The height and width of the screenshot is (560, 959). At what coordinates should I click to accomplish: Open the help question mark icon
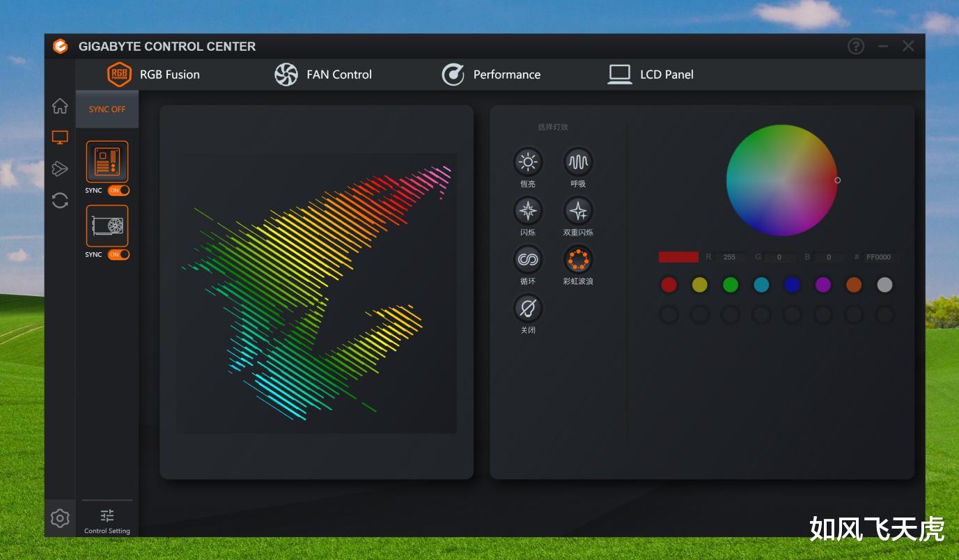click(856, 46)
